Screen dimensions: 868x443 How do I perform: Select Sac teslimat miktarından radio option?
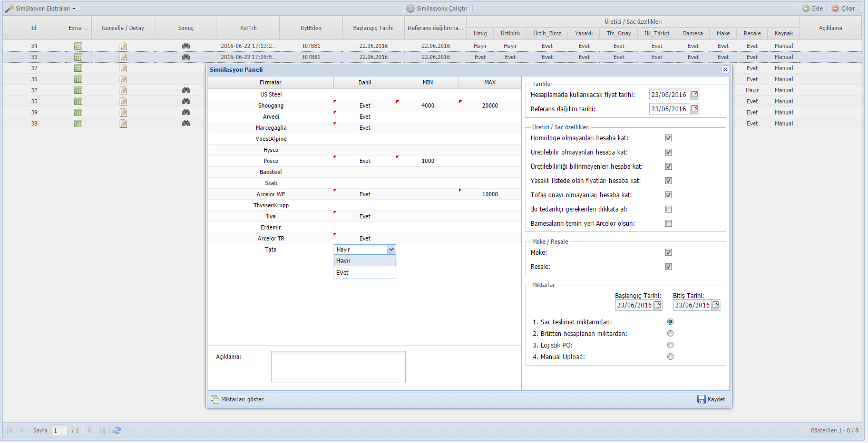pyautogui.click(x=670, y=322)
